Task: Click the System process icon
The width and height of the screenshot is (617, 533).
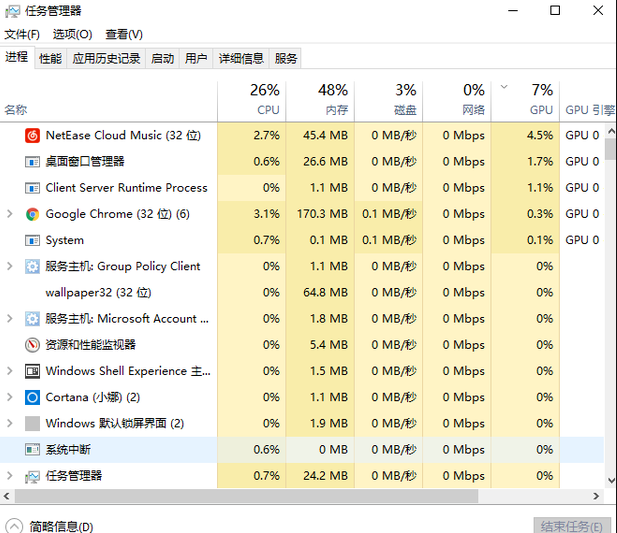Action: tap(32, 240)
